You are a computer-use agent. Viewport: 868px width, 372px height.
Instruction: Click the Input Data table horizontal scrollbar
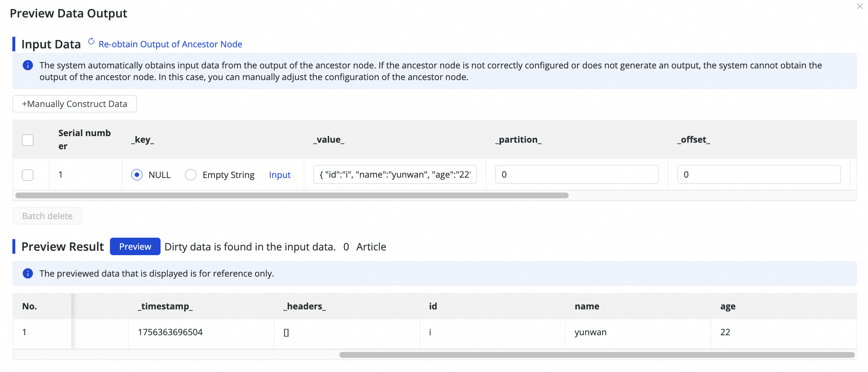(292, 196)
